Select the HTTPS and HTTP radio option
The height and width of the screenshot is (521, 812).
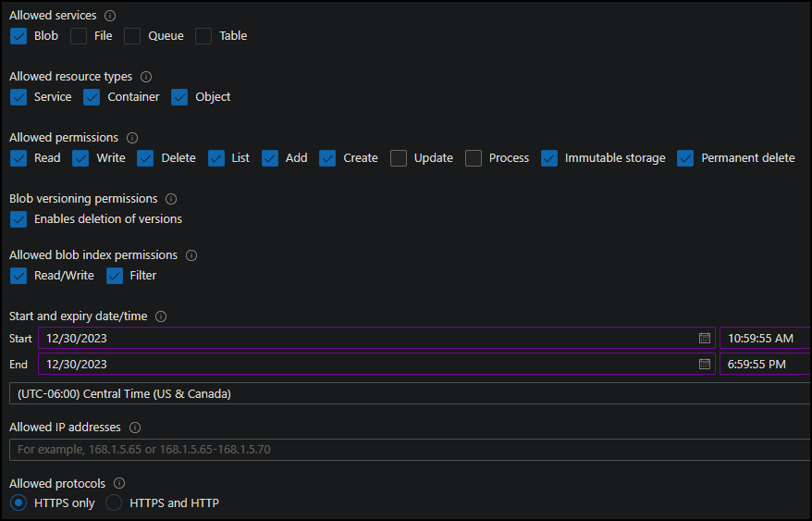point(114,503)
